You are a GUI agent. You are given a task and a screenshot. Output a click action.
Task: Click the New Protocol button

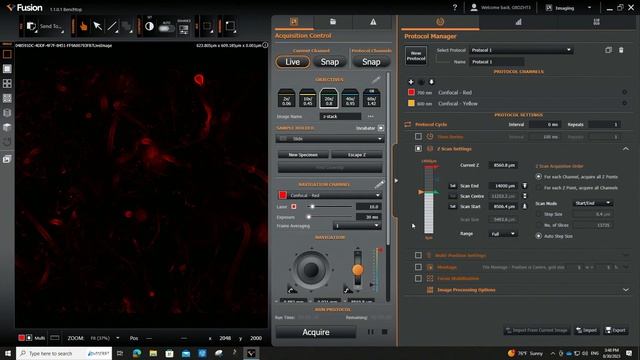[x=416, y=56]
